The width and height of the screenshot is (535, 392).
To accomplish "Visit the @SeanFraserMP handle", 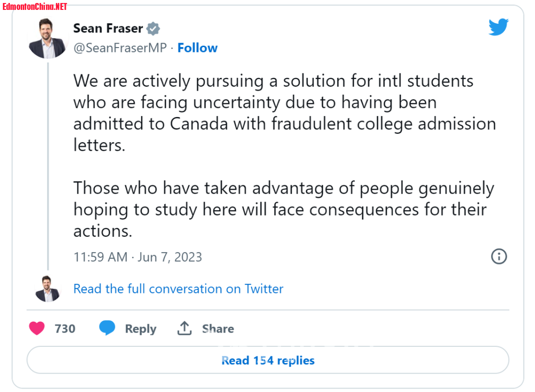I will pyautogui.click(x=120, y=48).
